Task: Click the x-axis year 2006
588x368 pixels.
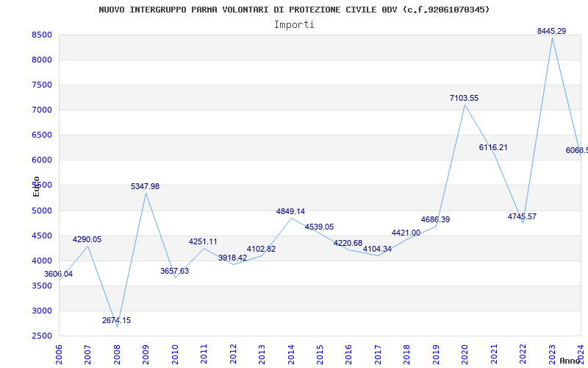Action: coord(59,354)
